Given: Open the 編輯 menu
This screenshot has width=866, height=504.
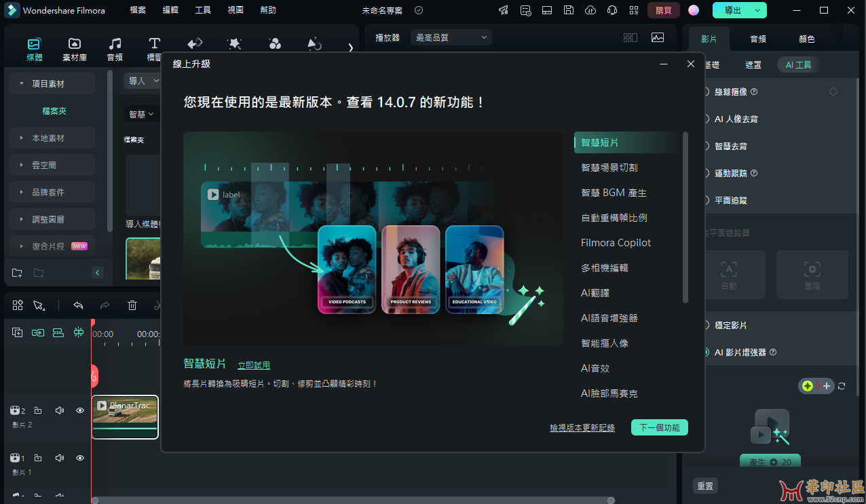Looking at the screenshot, I should click(171, 10).
